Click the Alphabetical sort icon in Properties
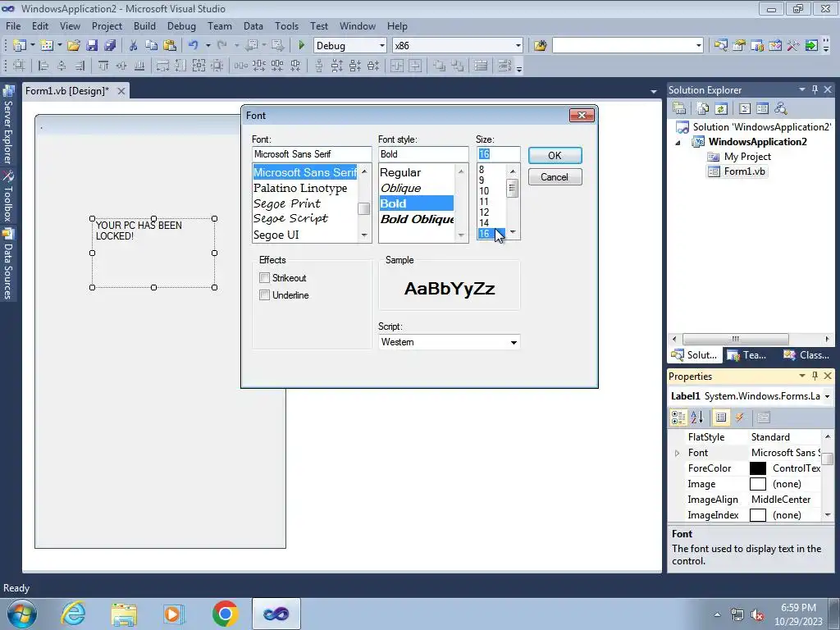Image resolution: width=840 pixels, height=630 pixels. [697, 418]
